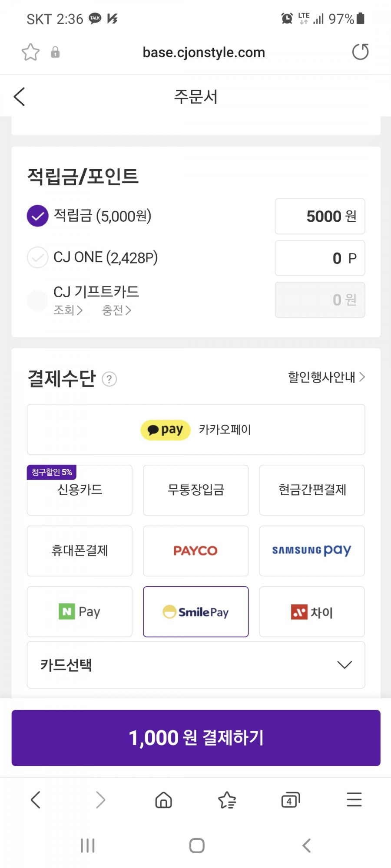
Task: Open 조회 link under CJ 기프트카드
Action: 68,310
